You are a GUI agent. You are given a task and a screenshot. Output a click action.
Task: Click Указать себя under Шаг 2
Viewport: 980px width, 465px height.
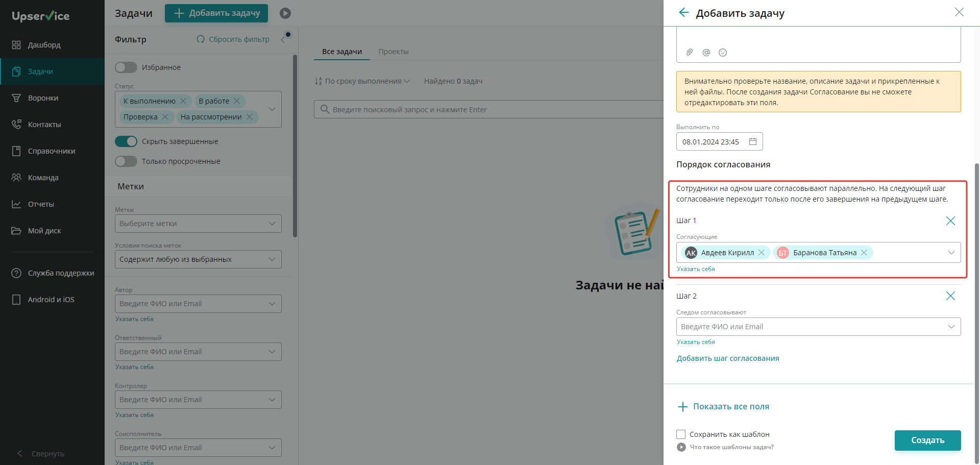click(696, 342)
